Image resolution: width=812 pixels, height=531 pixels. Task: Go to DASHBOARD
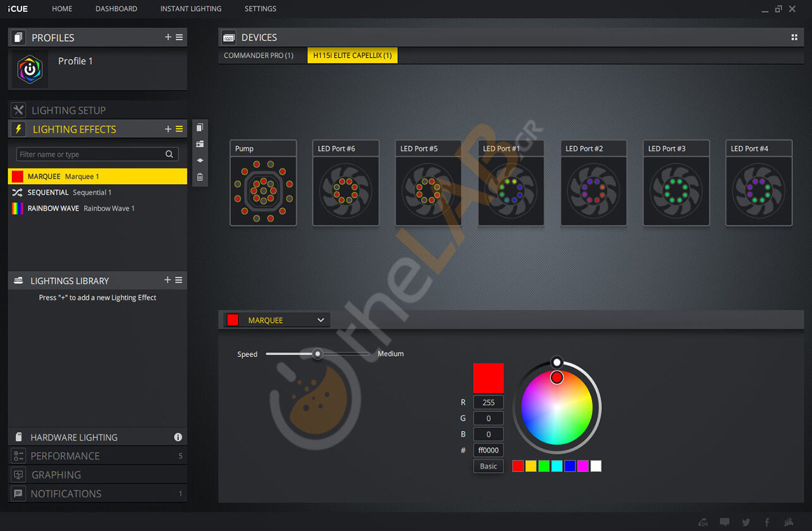[116, 9]
